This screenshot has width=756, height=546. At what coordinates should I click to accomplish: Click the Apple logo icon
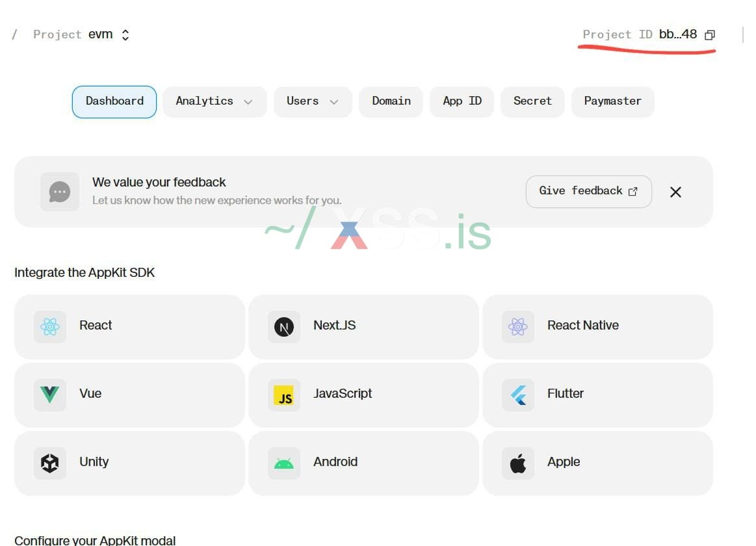(x=517, y=462)
